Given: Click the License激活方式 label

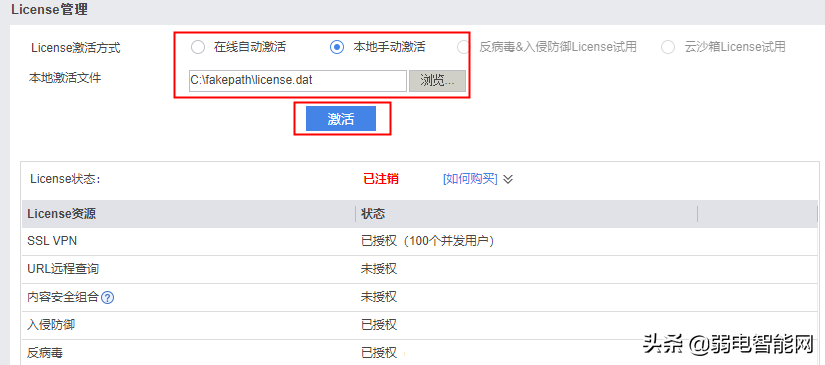Looking at the screenshot, I should 76,48.
